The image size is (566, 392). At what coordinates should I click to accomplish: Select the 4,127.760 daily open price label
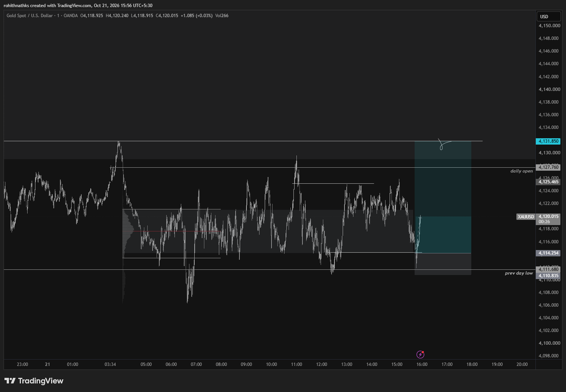[549, 167]
